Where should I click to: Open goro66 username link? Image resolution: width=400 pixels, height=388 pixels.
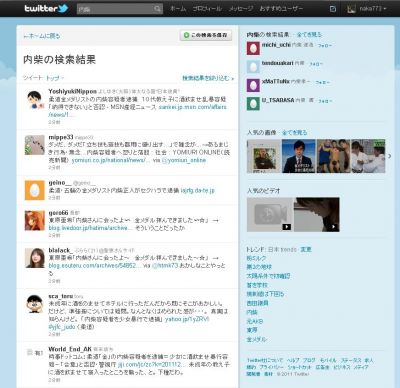pyautogui.click(x=58, y=213)
